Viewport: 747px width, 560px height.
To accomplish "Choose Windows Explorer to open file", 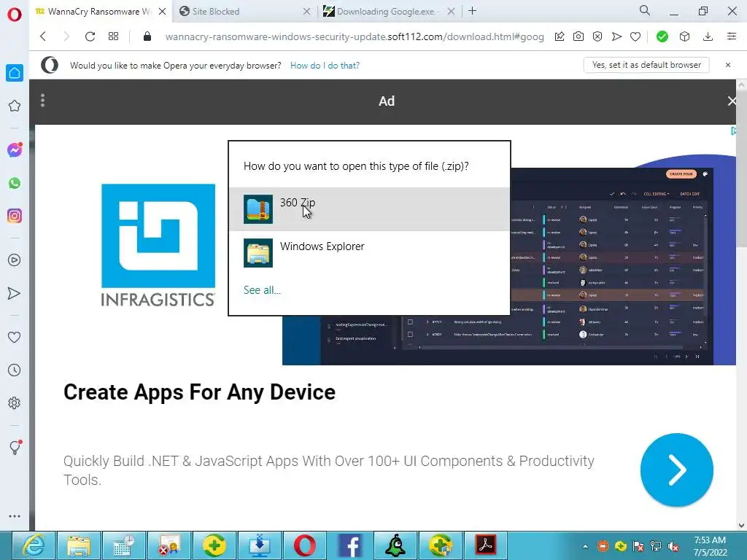I will pos(369,253).
